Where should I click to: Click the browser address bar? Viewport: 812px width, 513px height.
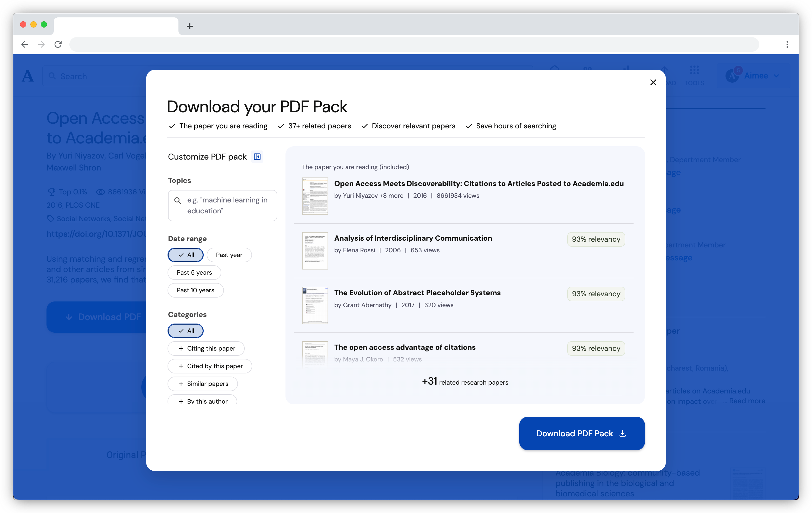[x=414, y=44]
